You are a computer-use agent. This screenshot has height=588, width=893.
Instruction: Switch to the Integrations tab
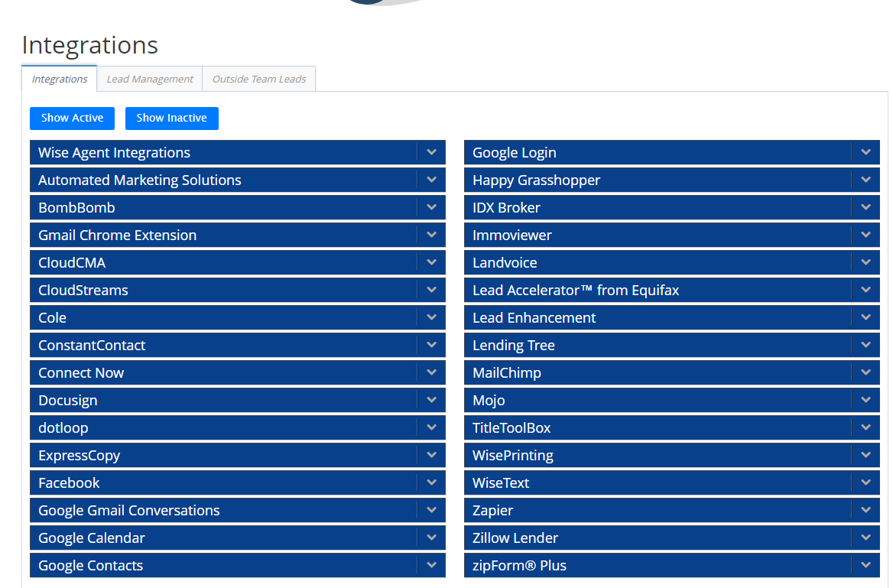pyautogui.click(x=59, y=79)
